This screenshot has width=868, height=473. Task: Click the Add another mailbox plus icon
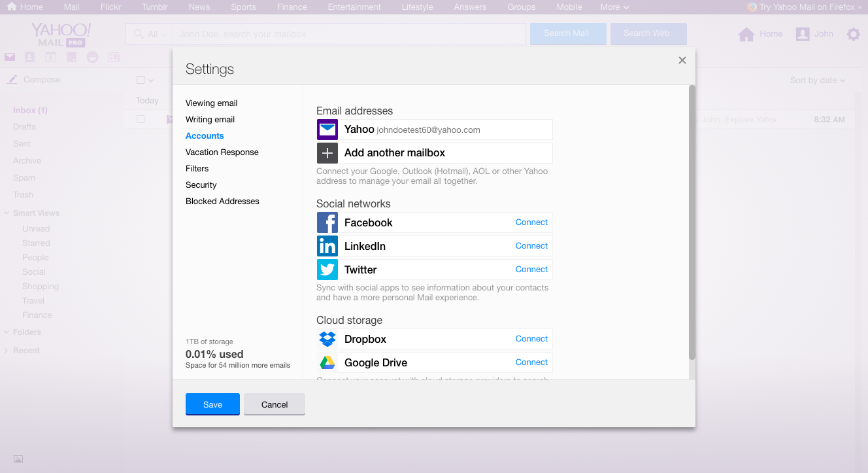tap(327, 152)
